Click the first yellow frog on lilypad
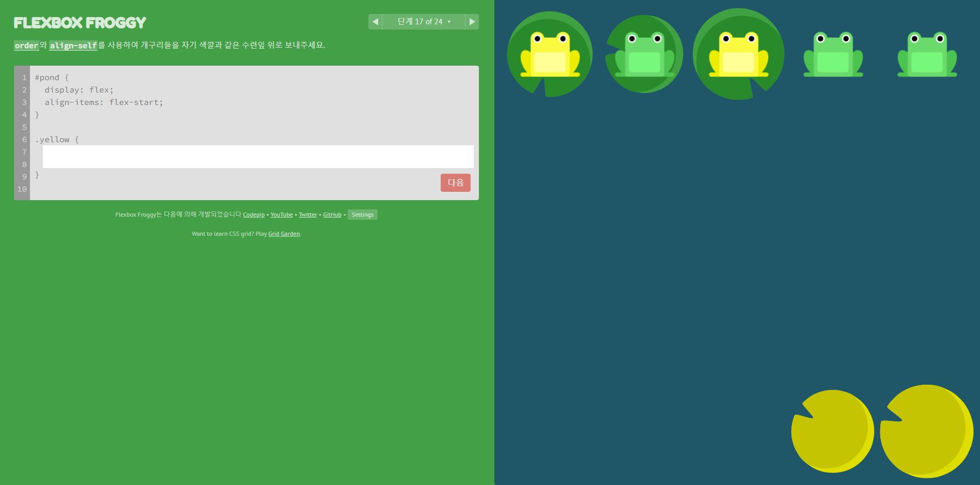The image size is (980, 485). tap(550, 54)
